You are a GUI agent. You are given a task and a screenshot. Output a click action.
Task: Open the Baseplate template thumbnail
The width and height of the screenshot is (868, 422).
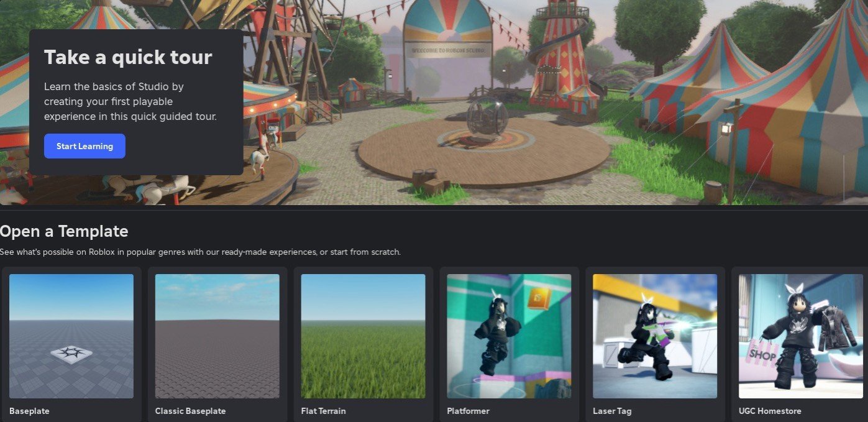click(71, 336)
